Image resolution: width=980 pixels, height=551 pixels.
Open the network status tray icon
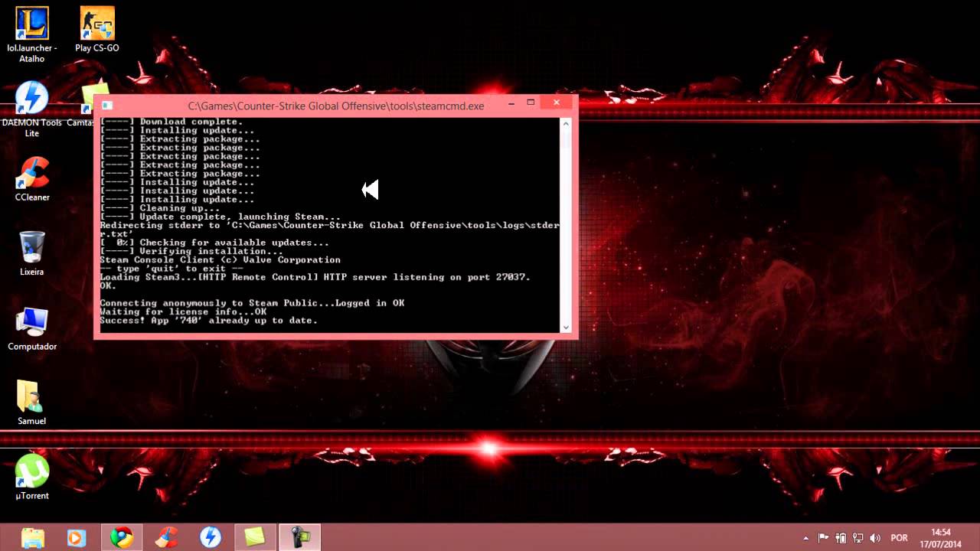pyautogui.click(x=858, y=538)
